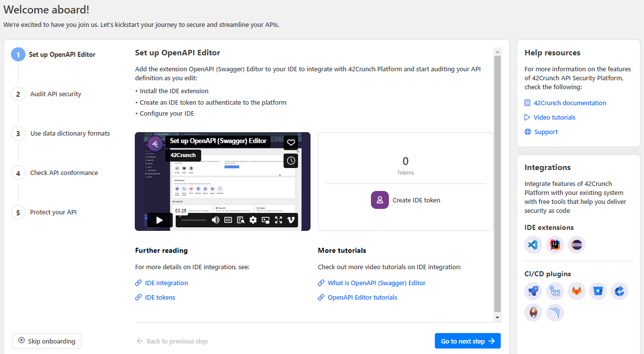644x354 pixels.
Task: Open the GitLab CI/CD plugin
Action: pos(577,291)
